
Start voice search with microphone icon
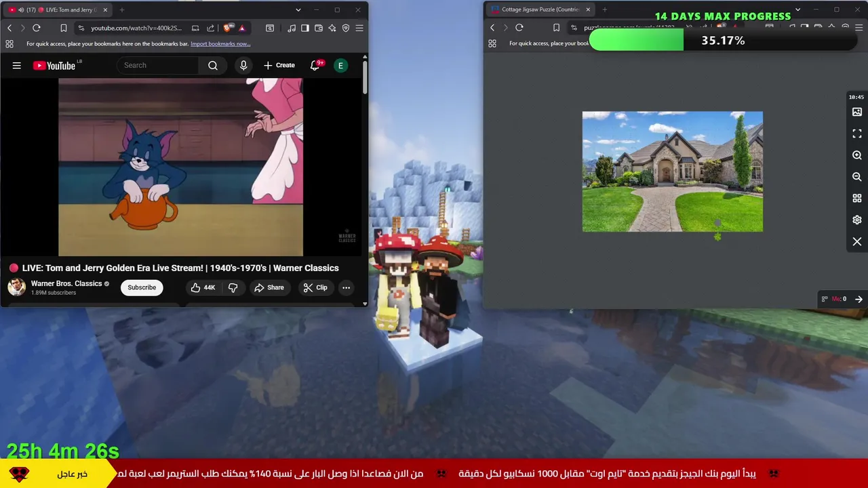click(243, 65)
